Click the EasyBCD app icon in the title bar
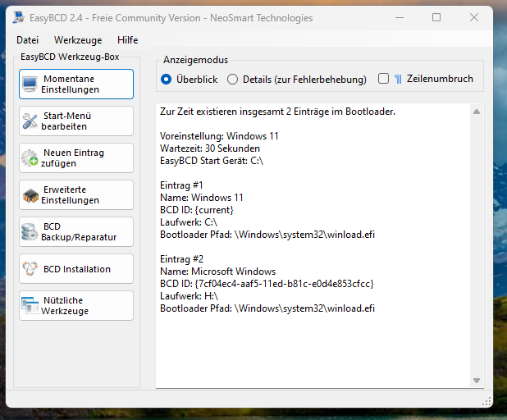The width and height of the screenshot is (507, 420). pos(19,17)
